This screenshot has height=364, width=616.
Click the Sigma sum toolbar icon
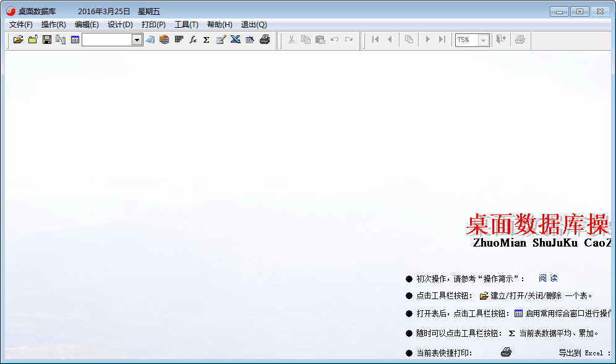[207, 40]
